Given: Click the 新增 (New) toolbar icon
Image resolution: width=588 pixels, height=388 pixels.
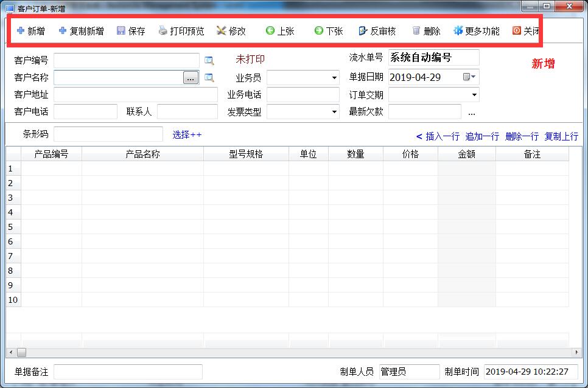Looking at the screenshot, I should (30, 31).
